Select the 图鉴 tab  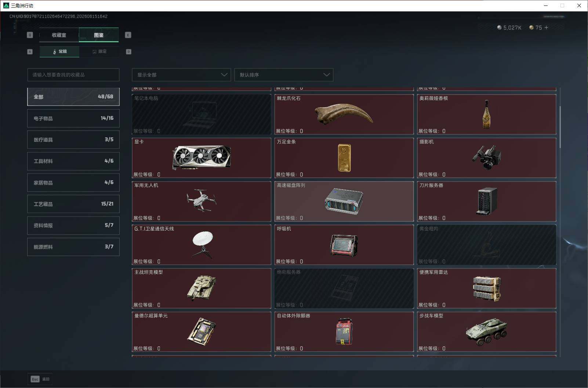click(99, 35)
